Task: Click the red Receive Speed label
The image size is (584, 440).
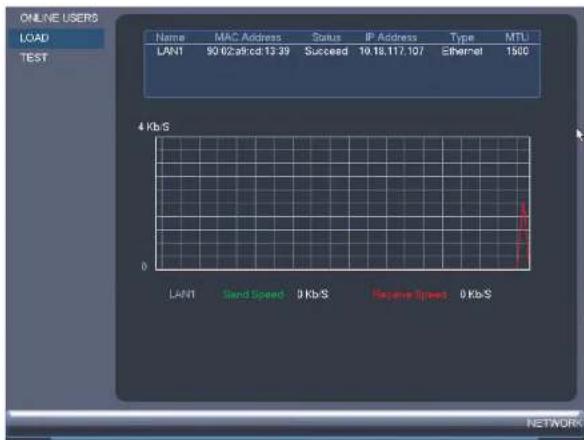Action: point(409,295)
